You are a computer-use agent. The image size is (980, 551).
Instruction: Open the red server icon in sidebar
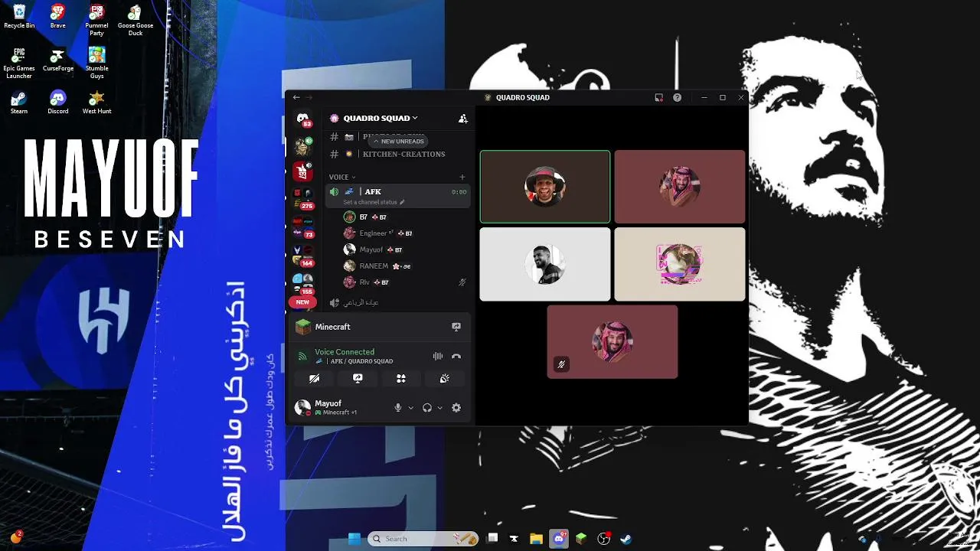click(302, 171)
